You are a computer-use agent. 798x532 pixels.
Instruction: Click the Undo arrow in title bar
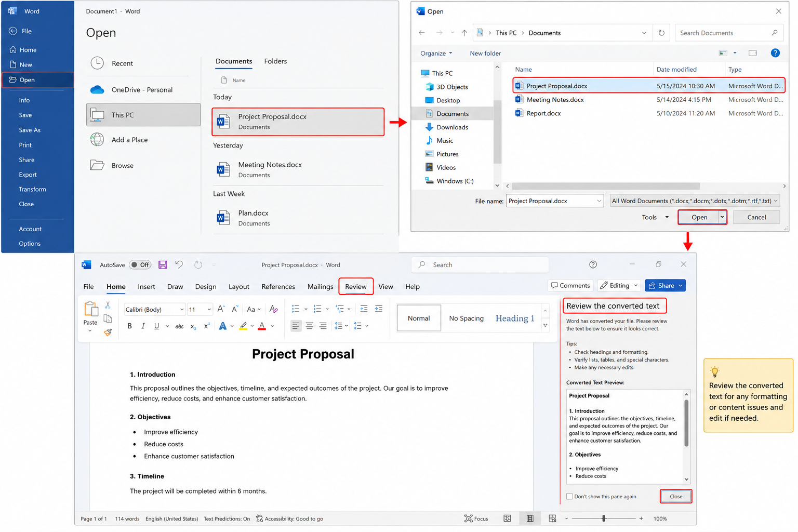[179, 264]
